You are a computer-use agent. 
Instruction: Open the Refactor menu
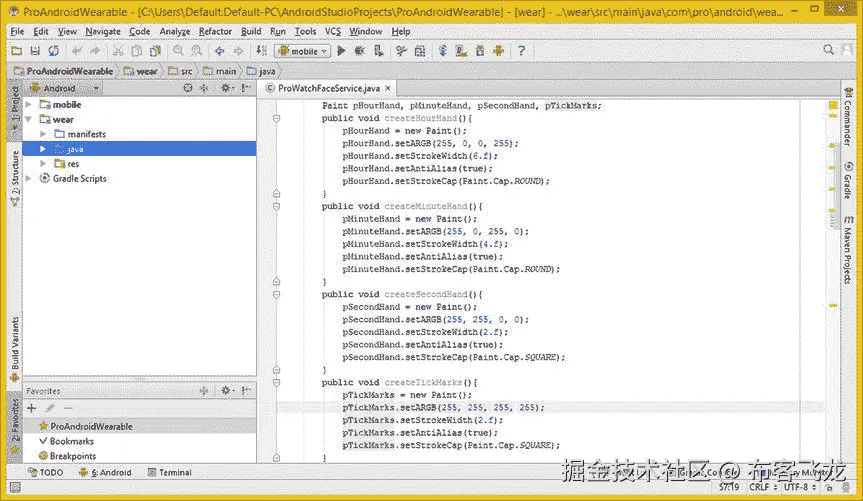click(x=215, y=31)
